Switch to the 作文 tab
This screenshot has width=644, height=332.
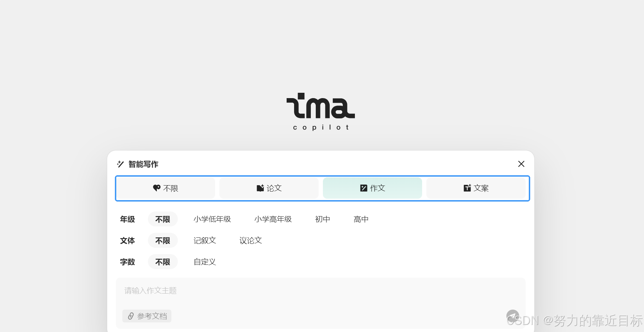point(372,188)
